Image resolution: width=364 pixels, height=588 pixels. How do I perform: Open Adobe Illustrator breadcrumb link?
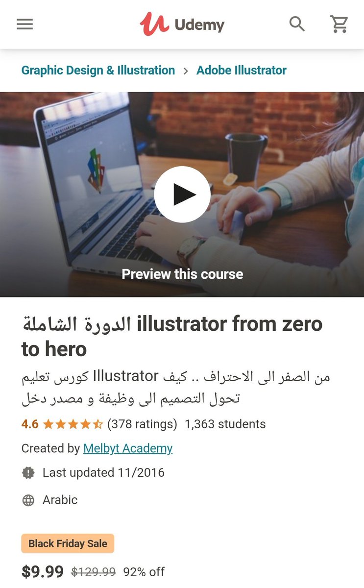242,70
